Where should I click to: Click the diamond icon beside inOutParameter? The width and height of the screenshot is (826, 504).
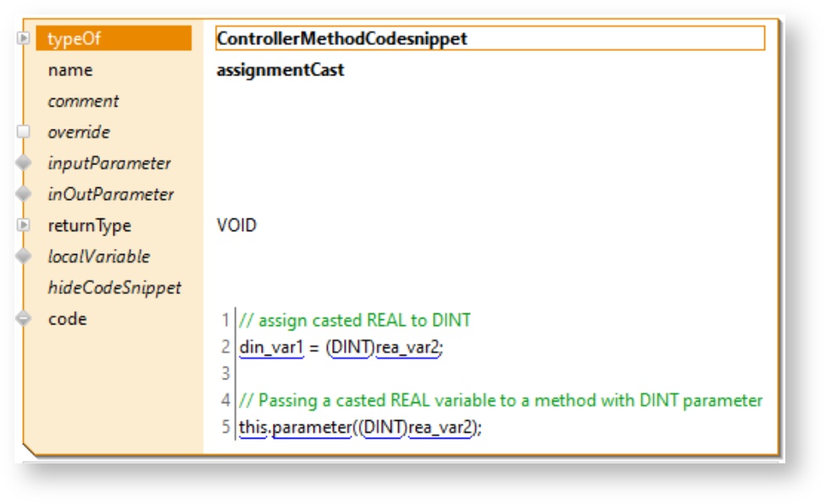click(x=24, y=194)
